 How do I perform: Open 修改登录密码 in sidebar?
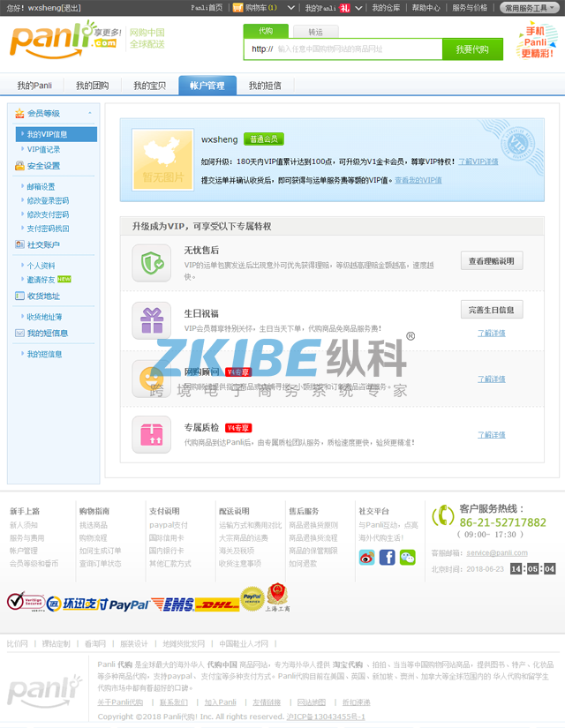click(48, 200)
